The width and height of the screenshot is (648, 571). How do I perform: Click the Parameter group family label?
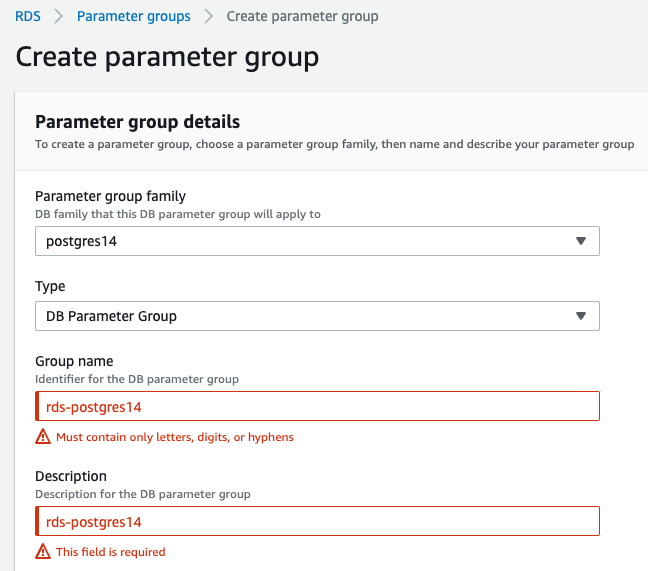(x=110, y=196)
